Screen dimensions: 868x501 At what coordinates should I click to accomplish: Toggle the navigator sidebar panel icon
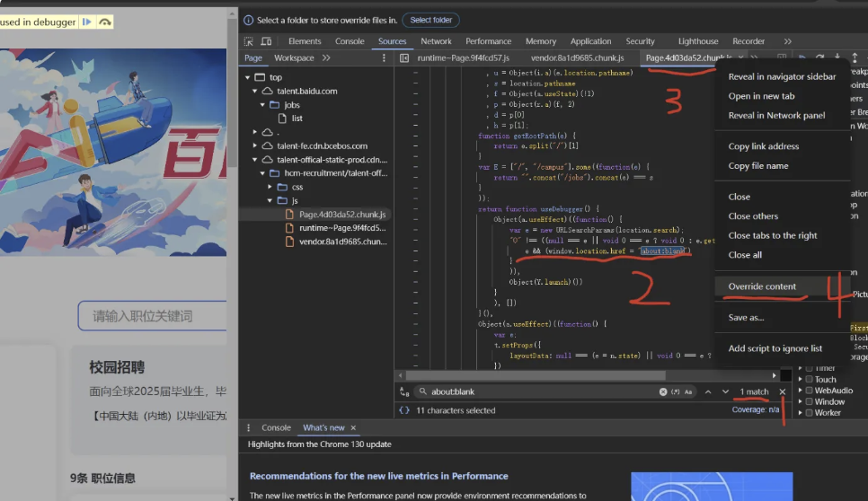[404, 58]
